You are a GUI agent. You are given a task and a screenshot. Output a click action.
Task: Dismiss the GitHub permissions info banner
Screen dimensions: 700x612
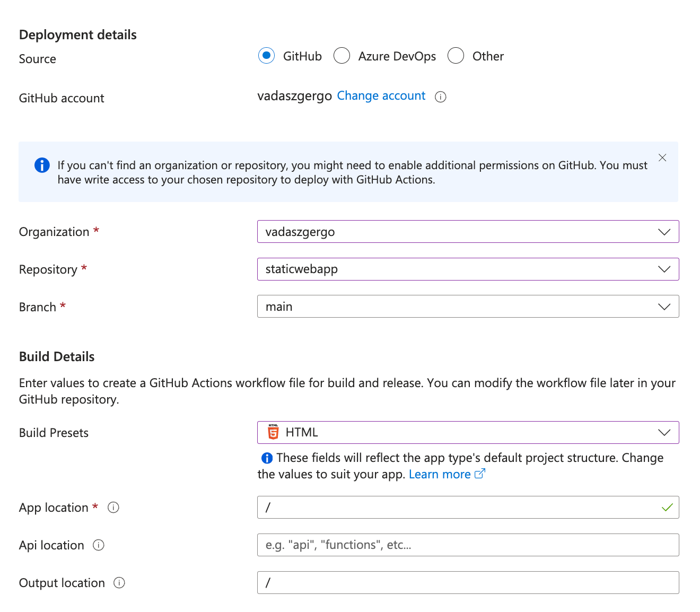(662, 158)
